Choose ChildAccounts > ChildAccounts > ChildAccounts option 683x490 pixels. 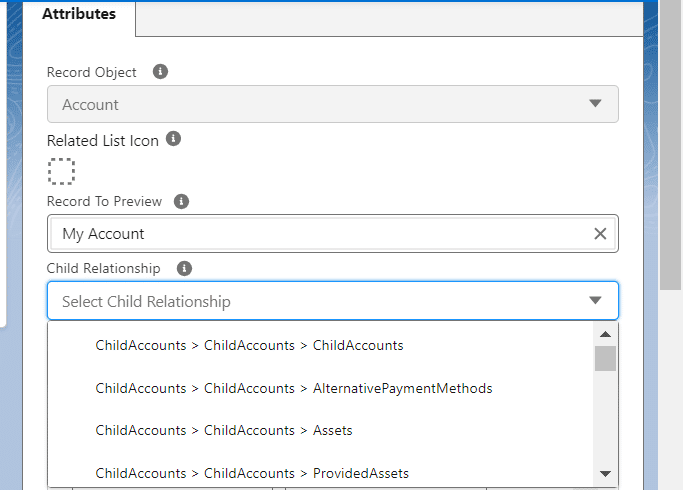pos(249,345)
